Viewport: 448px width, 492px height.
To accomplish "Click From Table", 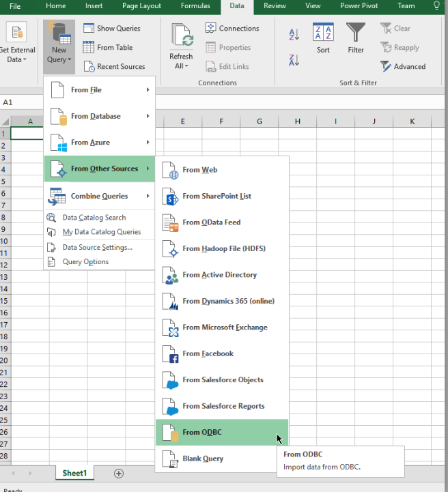I will 108,47.
